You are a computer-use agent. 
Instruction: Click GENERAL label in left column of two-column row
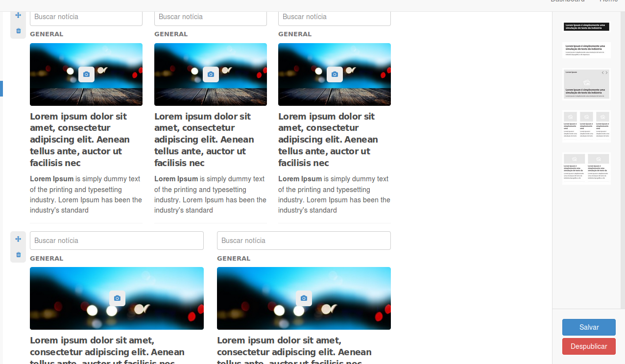(x=47, y=259)
